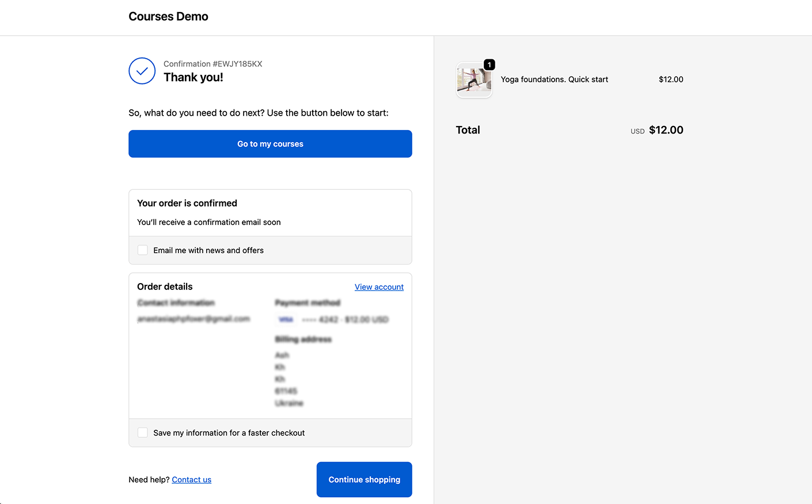Click the Yoga foundations. Quick start product name
Image resolution: width=812 pixels, height=504 pixels.
coord(554,79)
